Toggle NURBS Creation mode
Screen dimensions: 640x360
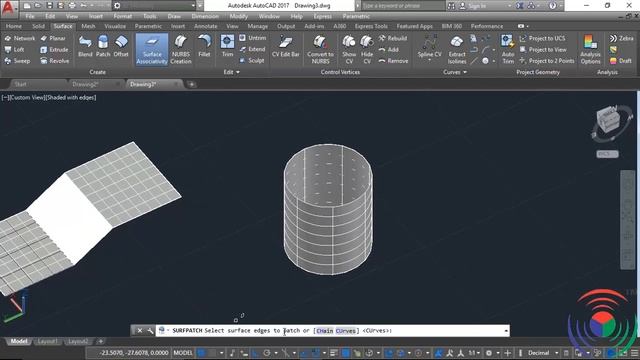click(180, 50)
